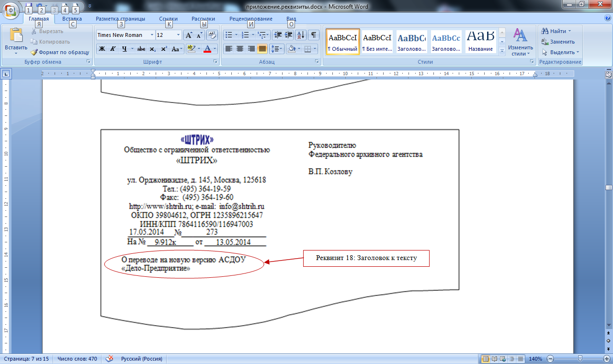Align text right
The width and height of the screenshot is (613, 364).
[251, 49]
